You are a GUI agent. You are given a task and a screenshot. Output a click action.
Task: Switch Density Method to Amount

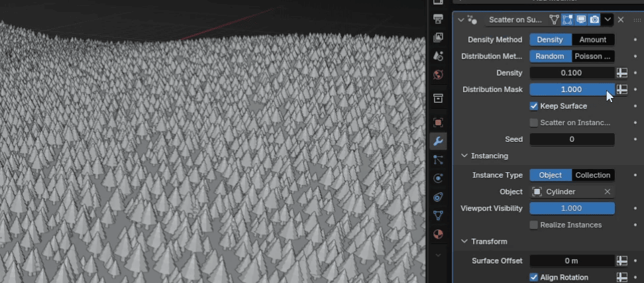coord(592,40)
